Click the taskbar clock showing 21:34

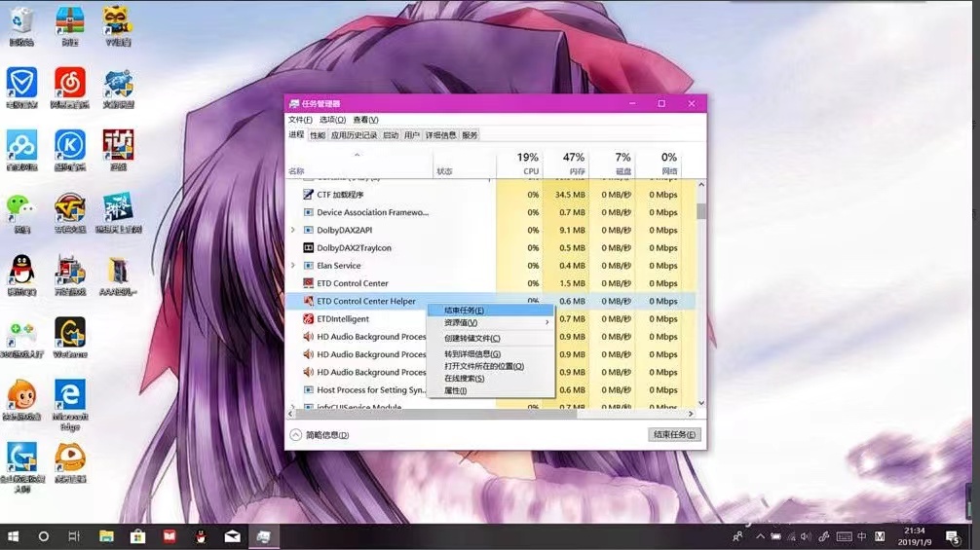point(915,536)
